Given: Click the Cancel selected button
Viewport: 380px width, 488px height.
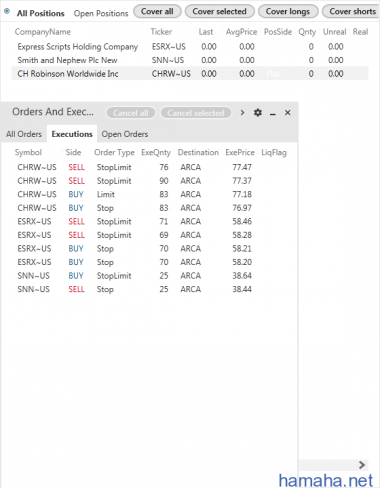Looking at the screenshot, I should click(196, 113).
